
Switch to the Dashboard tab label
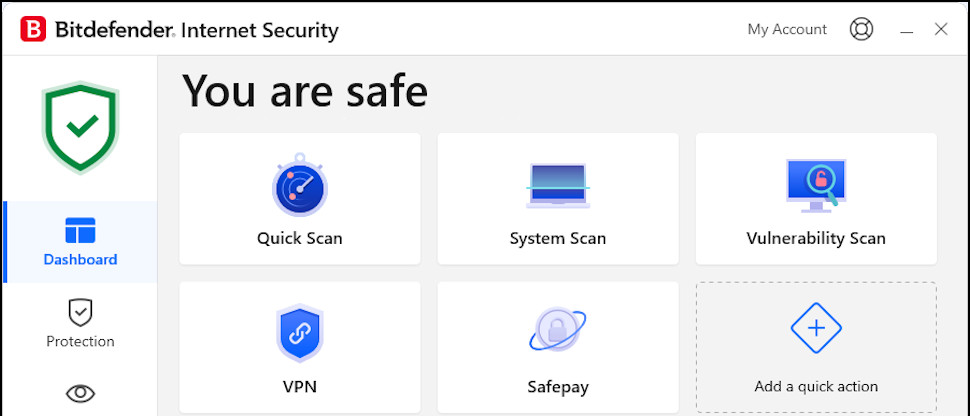[80, 259]
